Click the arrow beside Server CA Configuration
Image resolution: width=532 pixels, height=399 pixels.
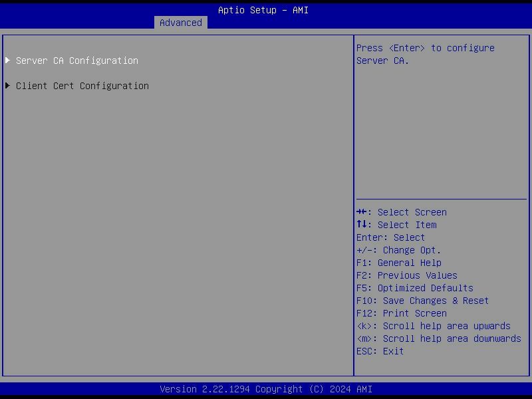click(8, 61)
